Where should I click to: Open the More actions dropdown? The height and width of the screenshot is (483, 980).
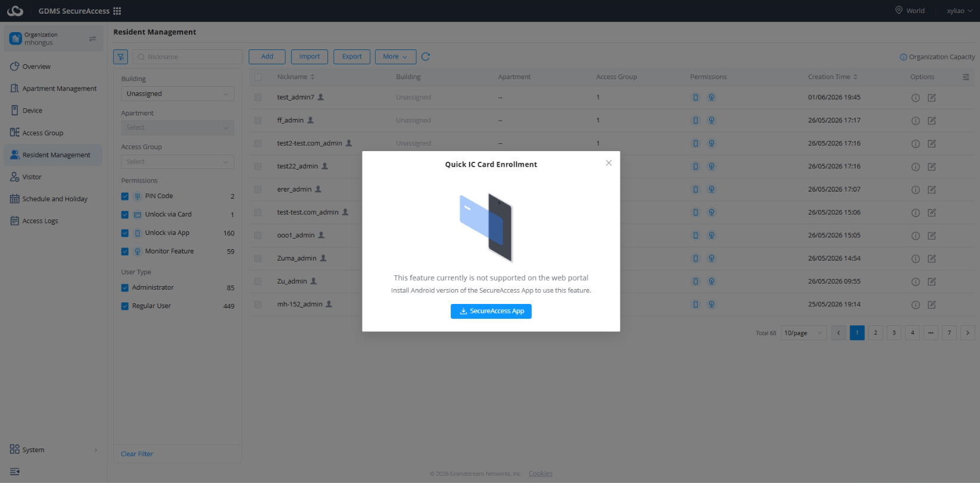395,57
